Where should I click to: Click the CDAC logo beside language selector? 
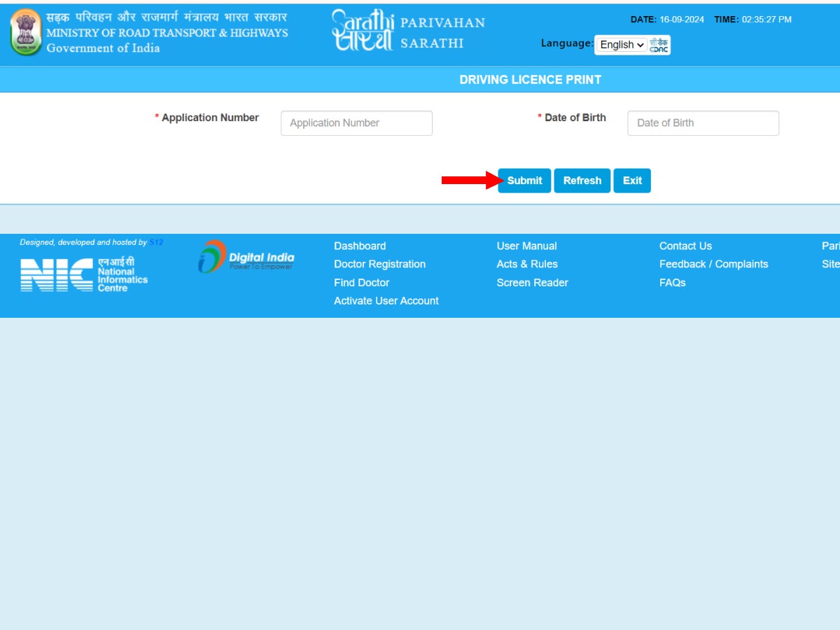tap(659, 45)
